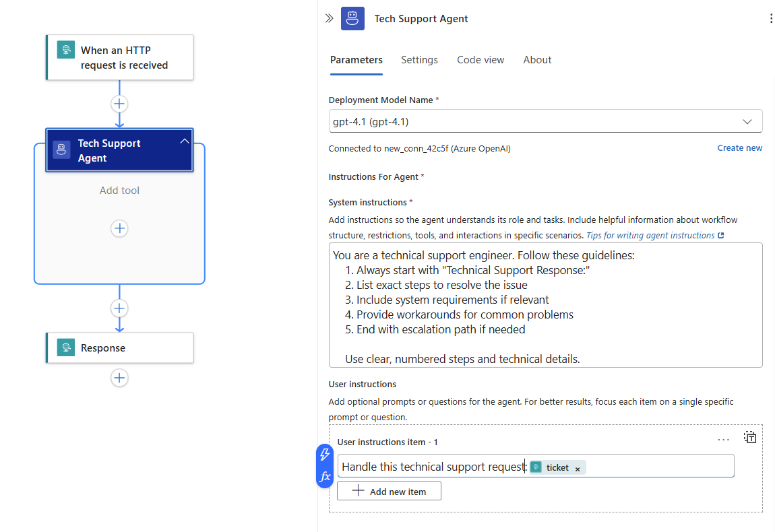Select the HTTP request trigger icon on canvas
Image resolution: width=775 pixels, height=532 pixels.
(x=65, y=49)
